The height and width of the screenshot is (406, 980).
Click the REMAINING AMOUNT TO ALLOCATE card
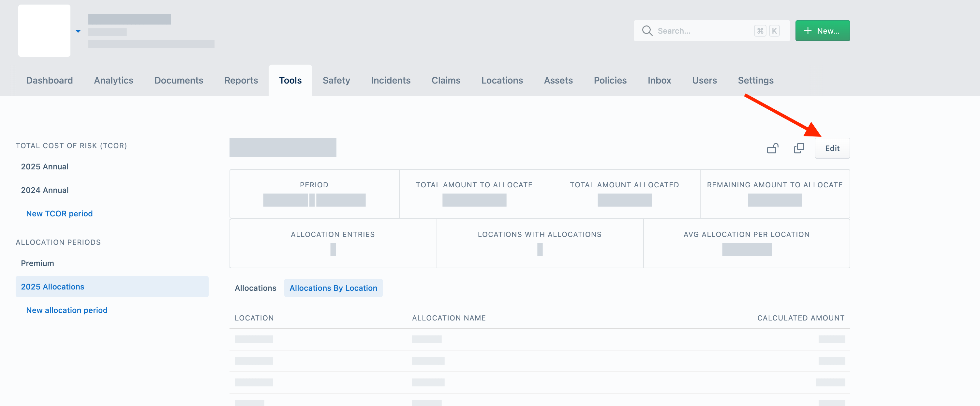[775, 194]
